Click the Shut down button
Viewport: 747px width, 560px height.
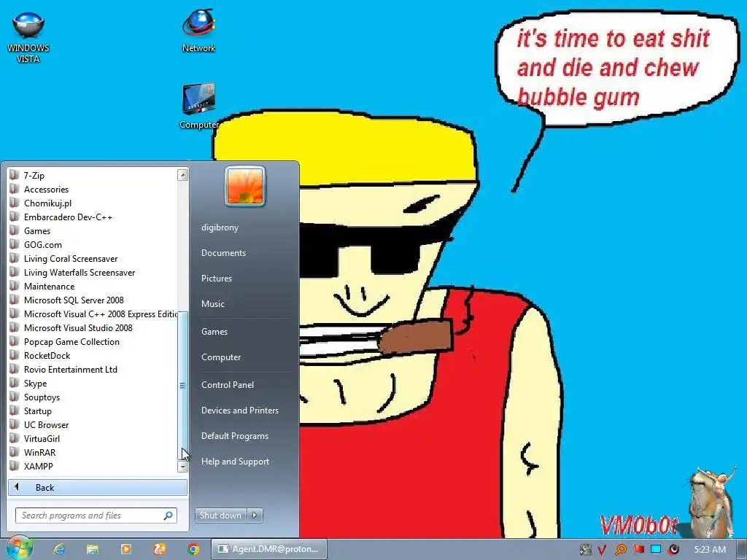(x=220, y=516)
